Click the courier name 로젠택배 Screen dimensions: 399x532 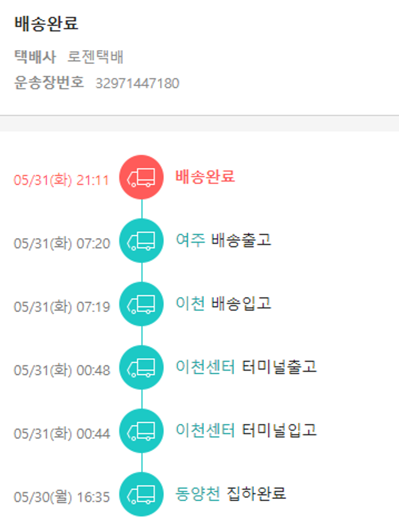click(96, 57)
